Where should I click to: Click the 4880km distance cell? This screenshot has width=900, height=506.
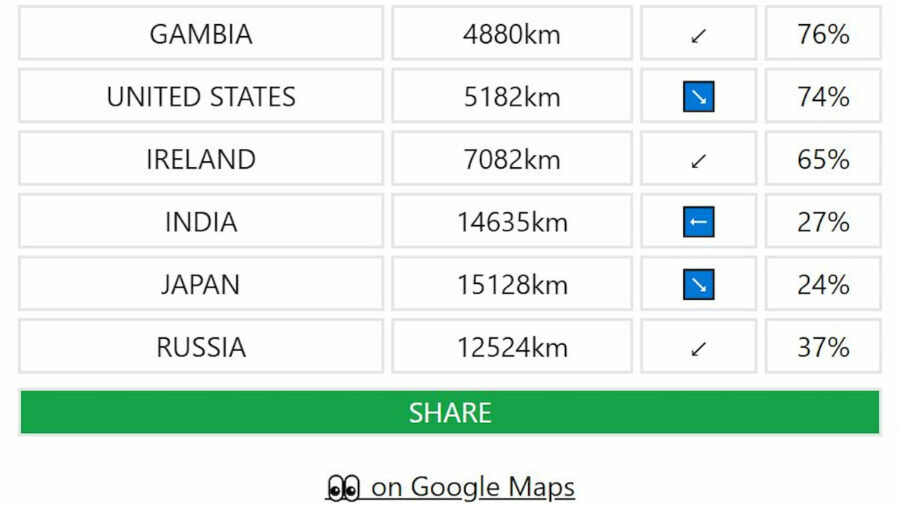[x=512, y=34]
